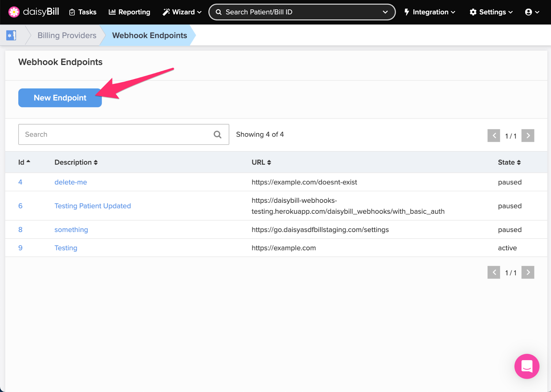Screen dimensions: 551x392
Task: Open endpoint Id 4 link
Action: click(x=20, y=182)
